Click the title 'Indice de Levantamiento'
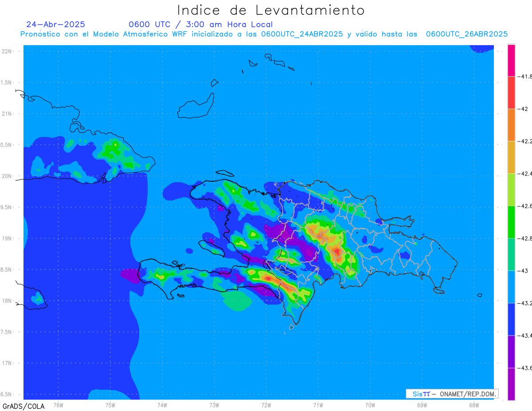Viewport: 532px width, 411px height. pos(271,10)
